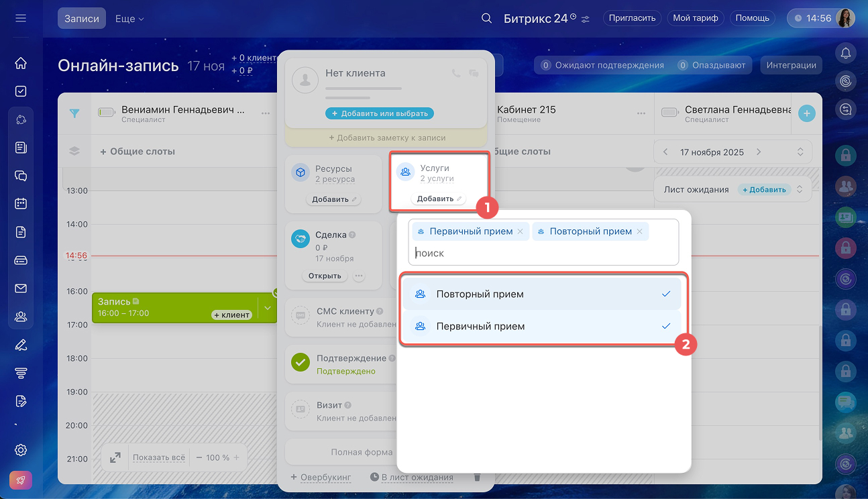868x499 pixels.
Task: Click the filter funnel icon
Action: 74,113
